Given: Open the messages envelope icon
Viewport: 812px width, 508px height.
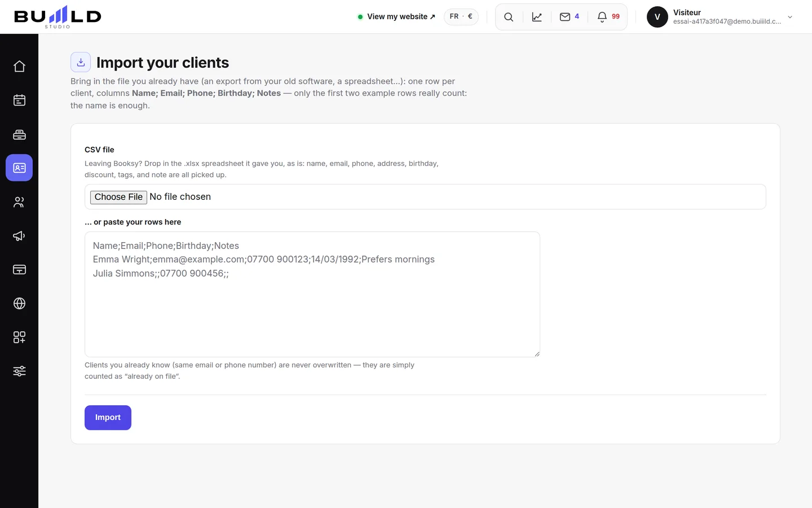Looking at the screenshot, I should pyautogui.click(x=564, y=17).
